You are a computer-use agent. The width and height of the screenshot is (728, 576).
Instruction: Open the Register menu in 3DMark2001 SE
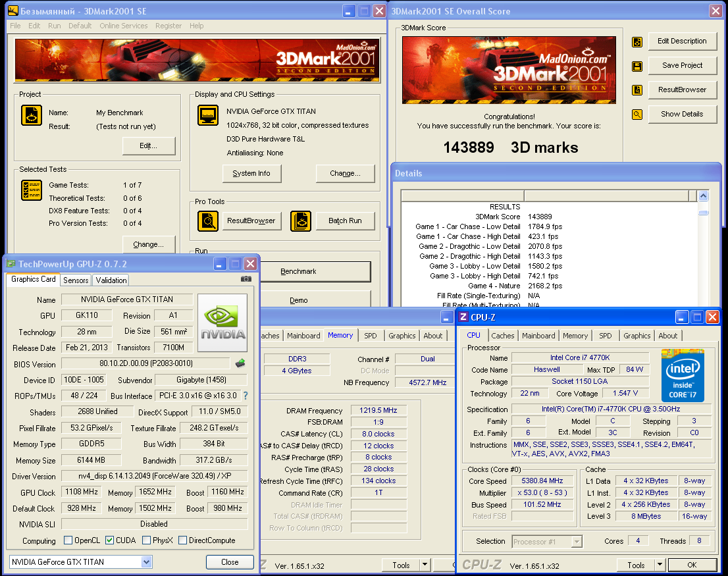click(169, 26)
